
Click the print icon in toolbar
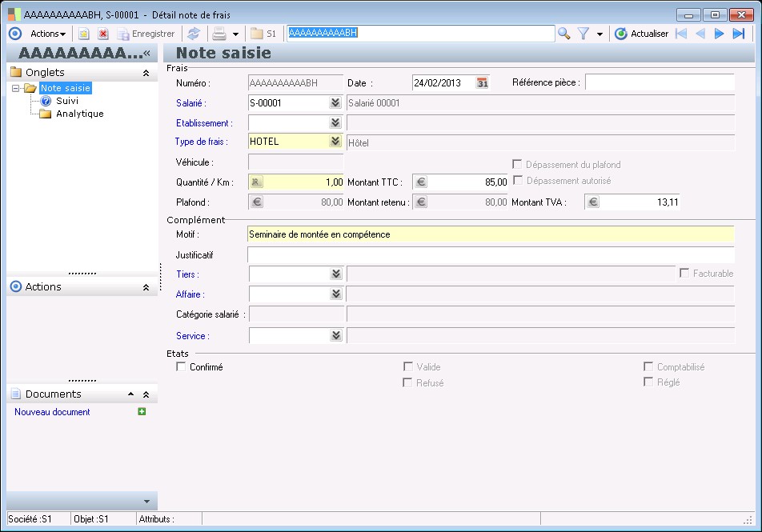pyautogui.click(x=219, y=34)
